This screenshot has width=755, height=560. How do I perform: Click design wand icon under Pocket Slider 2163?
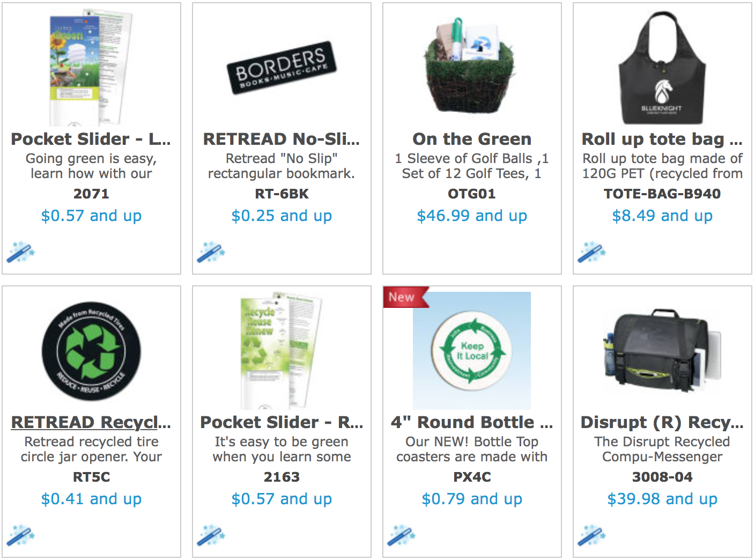pos(211,535)
